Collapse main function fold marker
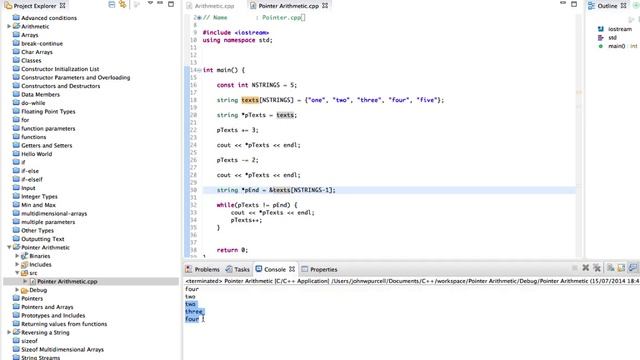 (199, 70)
